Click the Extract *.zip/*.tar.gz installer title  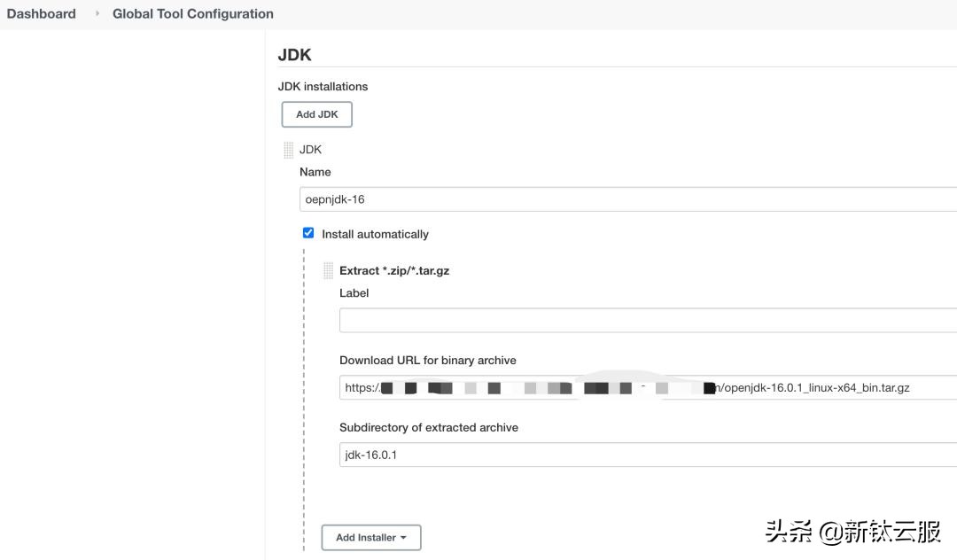click(x=394, y=270)
